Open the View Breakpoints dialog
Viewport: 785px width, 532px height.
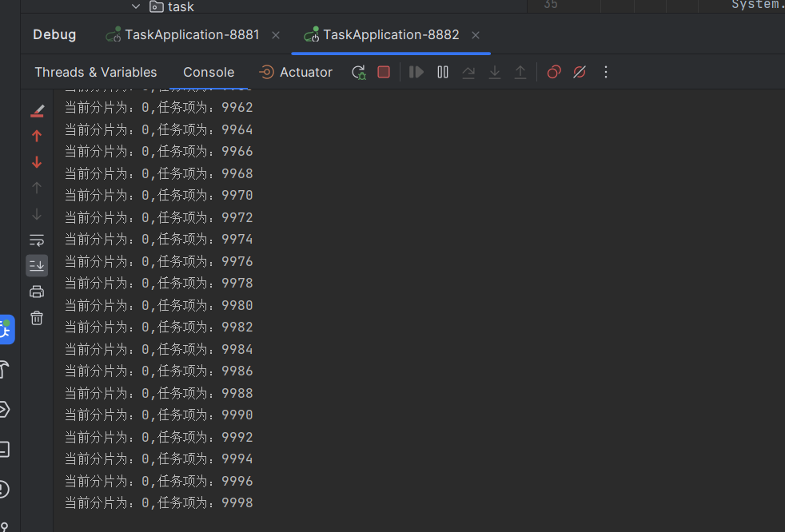553,71
